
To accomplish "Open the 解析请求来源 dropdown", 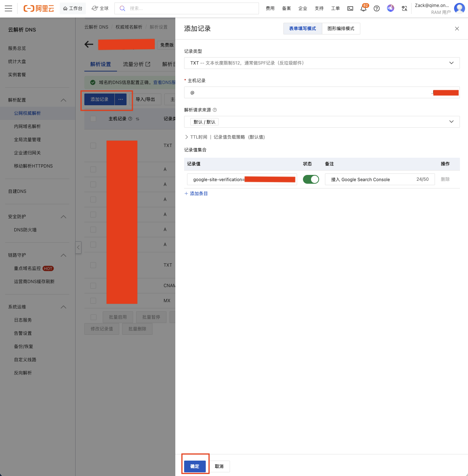I will point(322,122).
